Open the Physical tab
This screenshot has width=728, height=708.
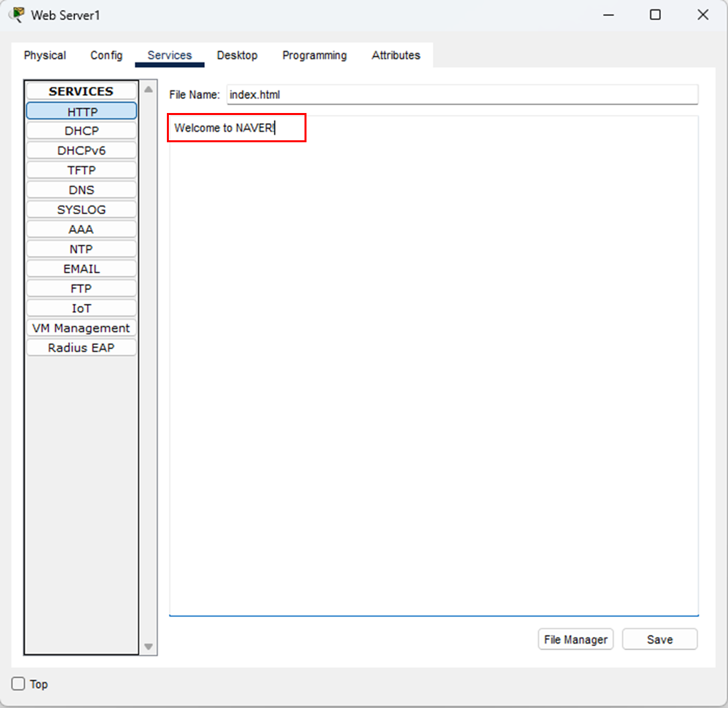[45, 55]
